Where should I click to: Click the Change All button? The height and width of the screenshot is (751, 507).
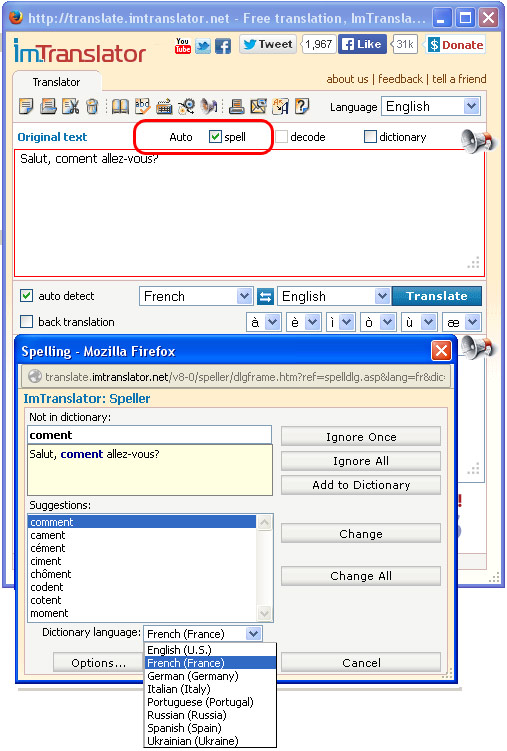pyautogui.click(x=361, y=576)
